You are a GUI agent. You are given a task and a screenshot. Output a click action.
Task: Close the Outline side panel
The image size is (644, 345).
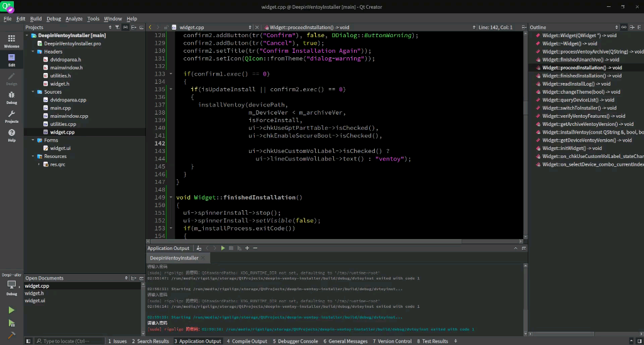click(640, 27)
